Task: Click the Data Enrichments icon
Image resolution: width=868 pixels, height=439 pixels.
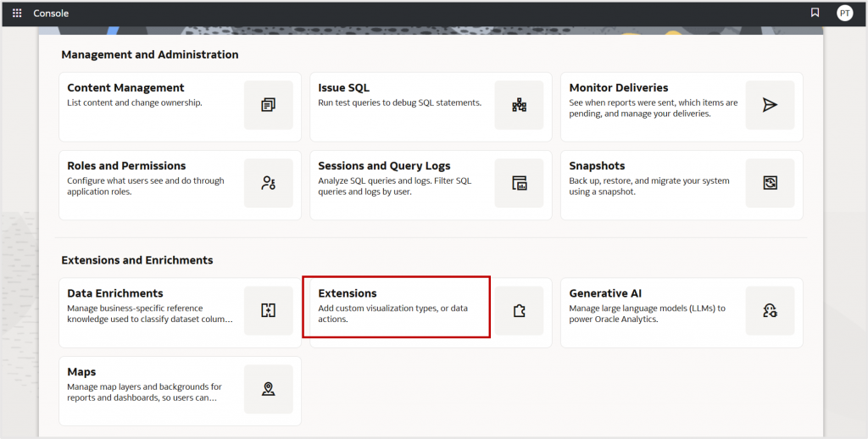Action: click(269, 310)
